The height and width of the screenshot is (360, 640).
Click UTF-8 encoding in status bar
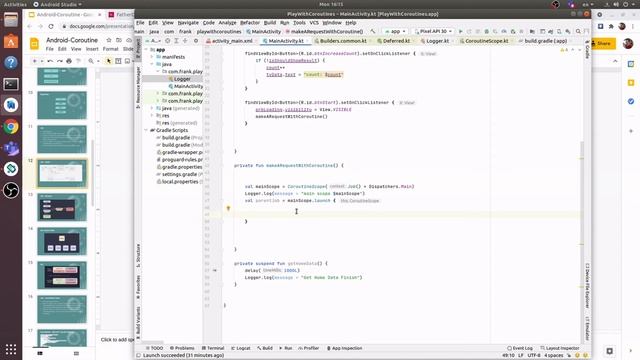click(x=534, y=356)
